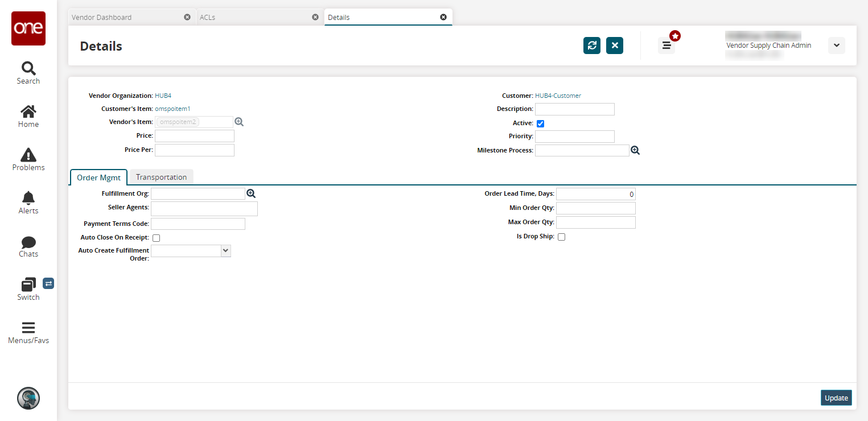This screenshot has width=868, height=421.
Task: Click the Price input field
Action: [195, 136]
